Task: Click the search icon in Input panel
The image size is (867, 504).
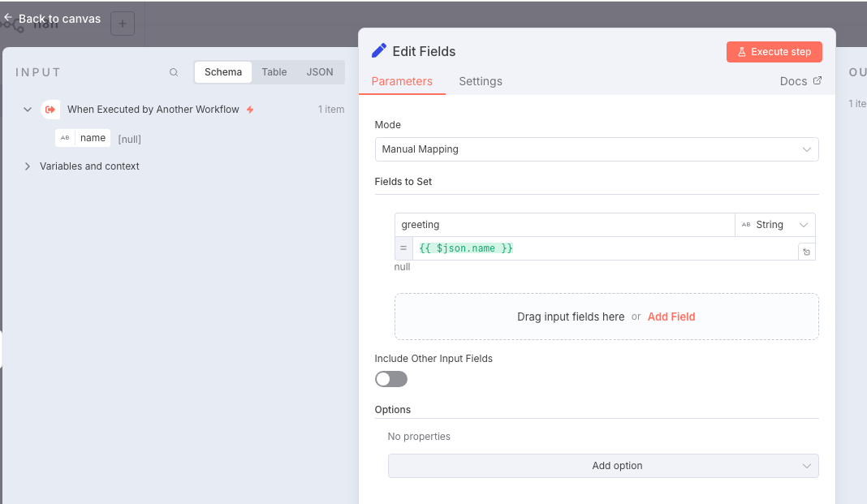Action: pos(174,72)
